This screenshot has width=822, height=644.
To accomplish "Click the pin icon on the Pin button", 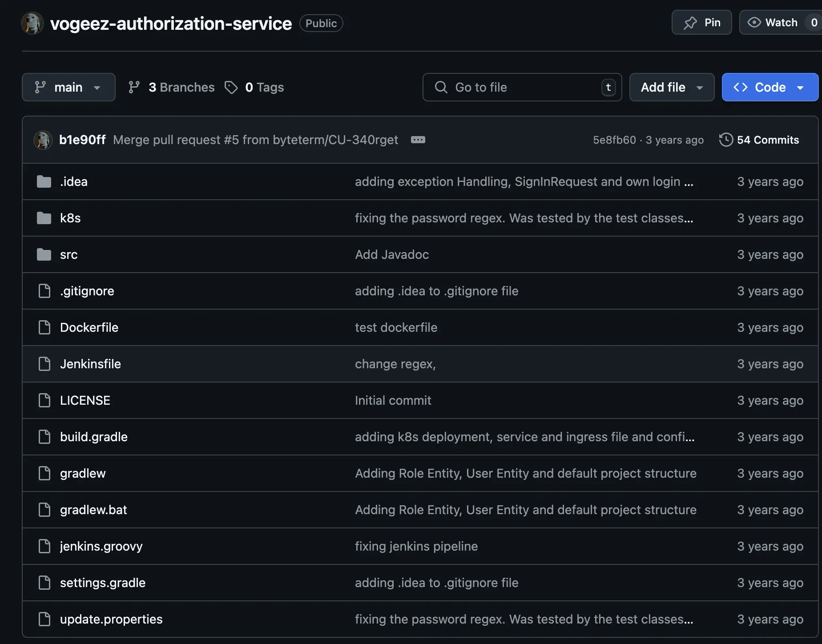I will click(x=691, y=22).
